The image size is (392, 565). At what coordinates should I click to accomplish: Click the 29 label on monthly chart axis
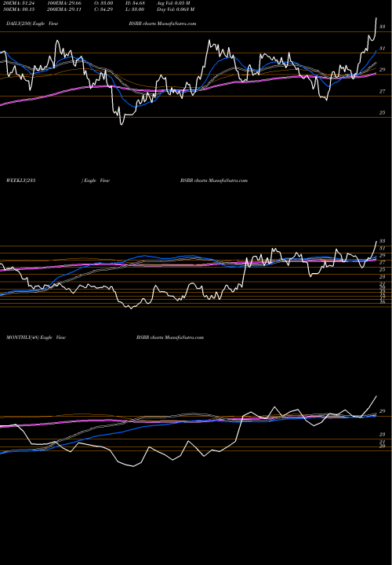coord(383,411)
